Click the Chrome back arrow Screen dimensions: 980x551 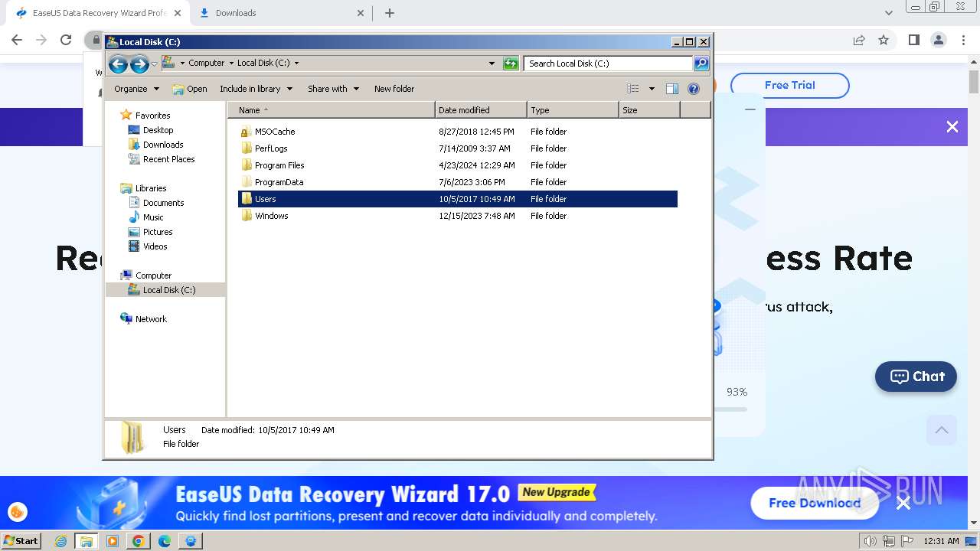pos(17,40)
